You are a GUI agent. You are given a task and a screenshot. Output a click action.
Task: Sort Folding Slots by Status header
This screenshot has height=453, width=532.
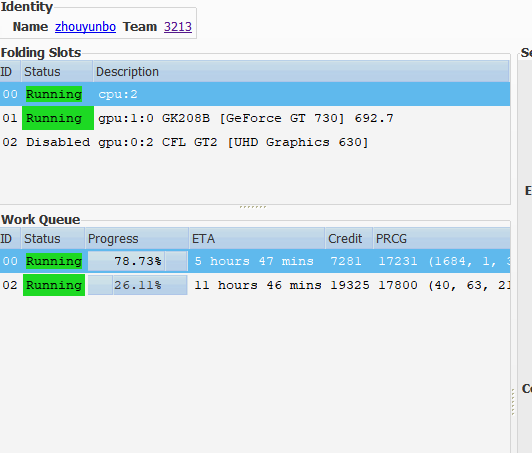[57, 72]
